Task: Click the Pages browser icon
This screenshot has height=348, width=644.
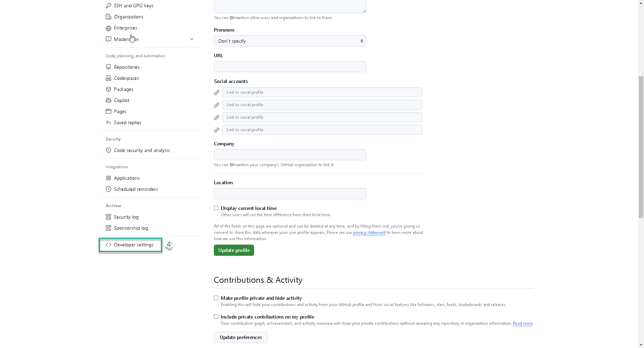Action: (x=108, y=111)
